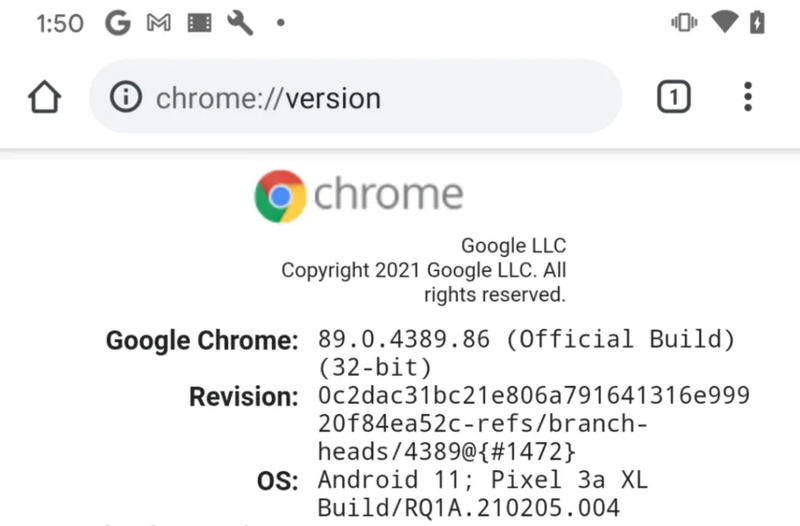This screenshot has height=526, width=800.
Task: Tap the wrench notification icon
Action: tap(240, 23)
